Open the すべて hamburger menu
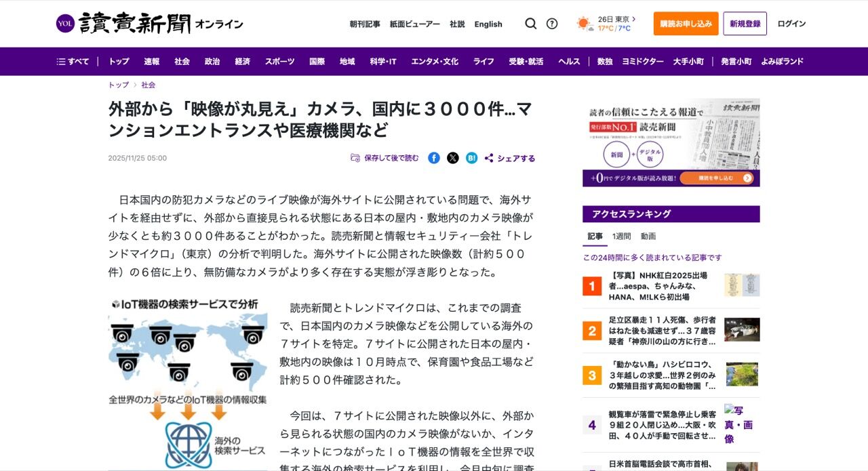 pos(73,62)
